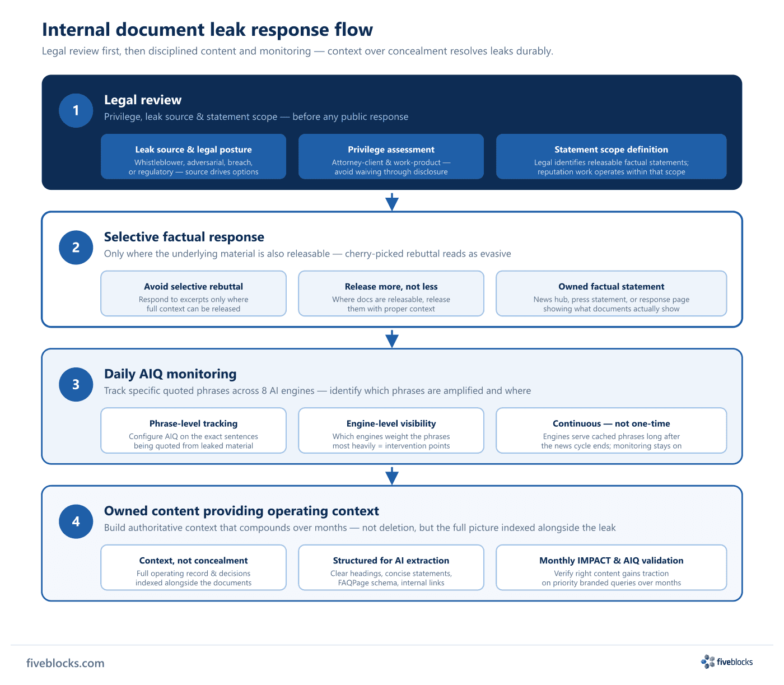Screen dimensions: 784x685
Task: Click the Release more, not less card
Action: pyautogui.click(x=391, y=293)
